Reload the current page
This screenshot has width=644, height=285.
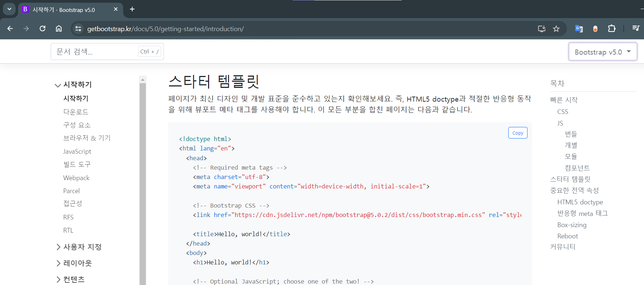pyautogui.click(x=42, y=29)
